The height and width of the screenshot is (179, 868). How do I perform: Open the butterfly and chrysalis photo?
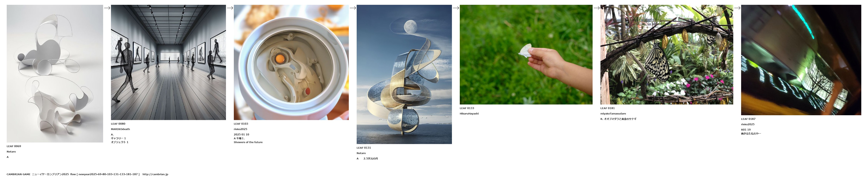(667, 54)
